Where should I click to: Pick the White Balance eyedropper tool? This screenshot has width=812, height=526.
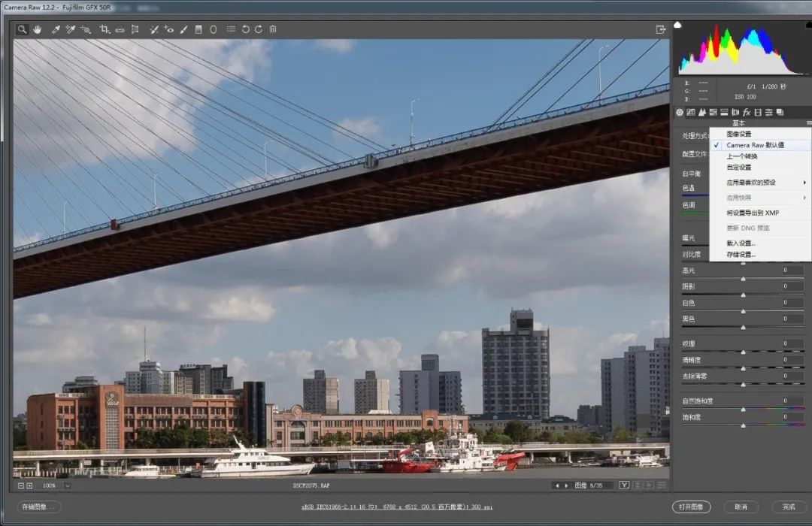coord(56,29)
